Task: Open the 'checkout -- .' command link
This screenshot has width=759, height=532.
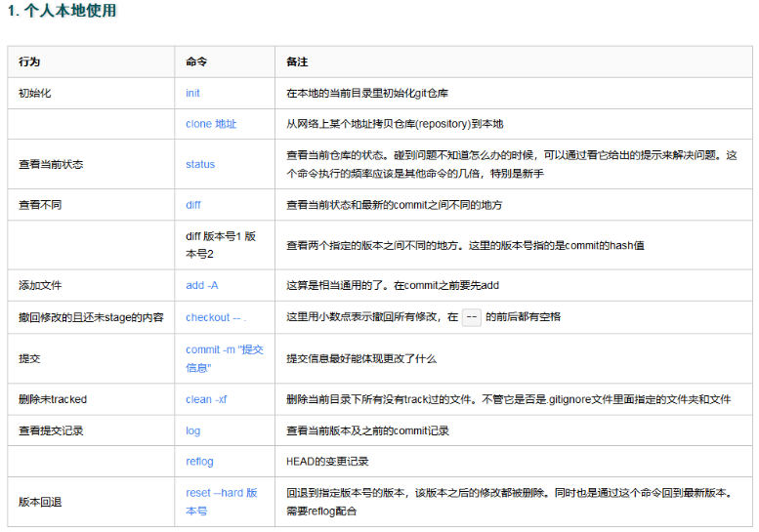Action: (216, 317)
